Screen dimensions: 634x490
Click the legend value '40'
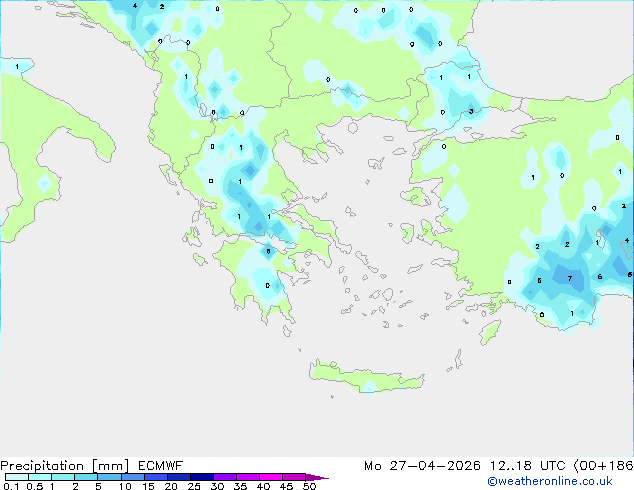pos(263,486)
